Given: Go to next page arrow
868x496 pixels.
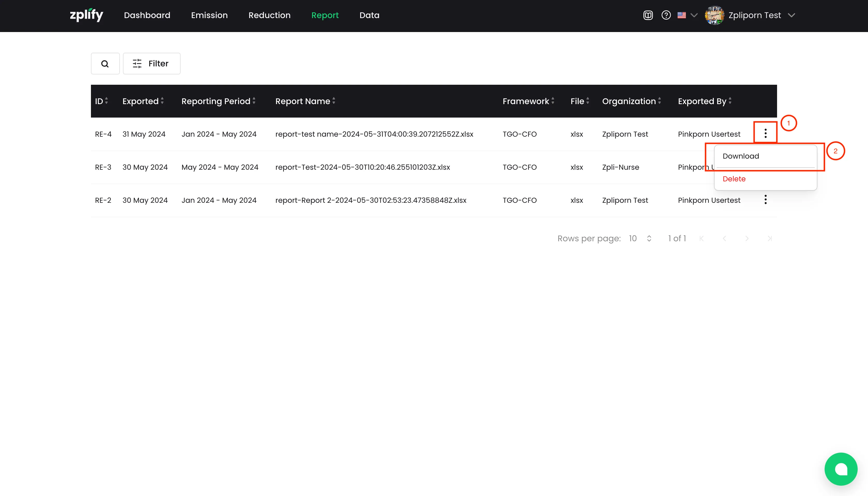Looking at the screenshot, I should (747, 238).
